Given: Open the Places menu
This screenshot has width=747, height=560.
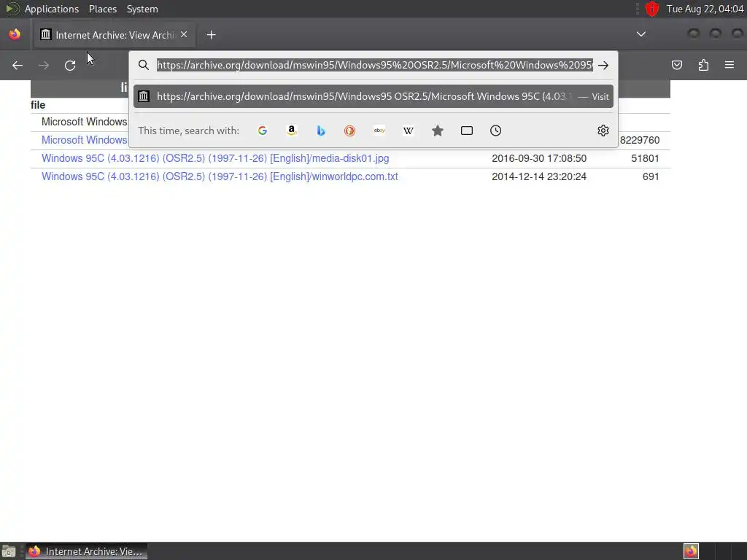Looking at the screenshot, I should 102,9.
